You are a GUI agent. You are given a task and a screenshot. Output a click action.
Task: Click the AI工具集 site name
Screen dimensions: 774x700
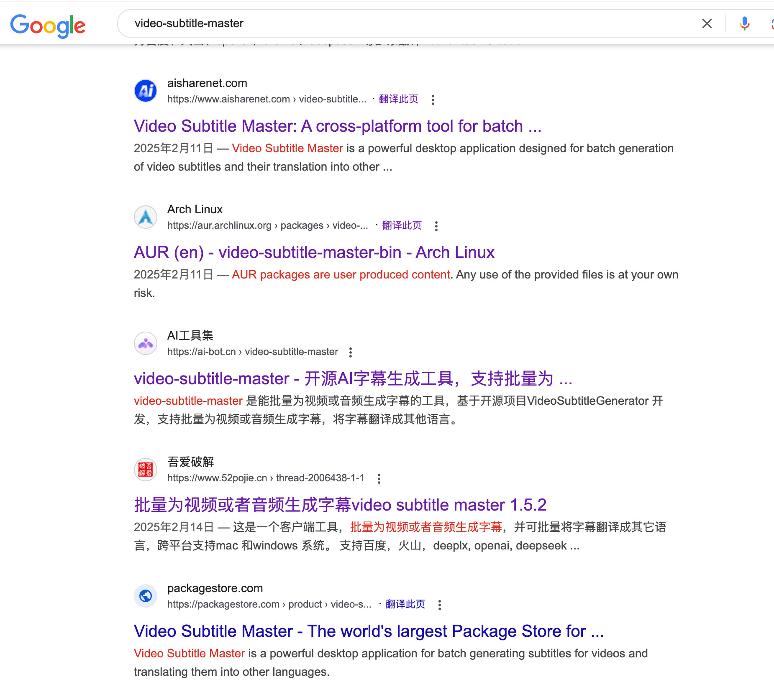click(190, 335)
